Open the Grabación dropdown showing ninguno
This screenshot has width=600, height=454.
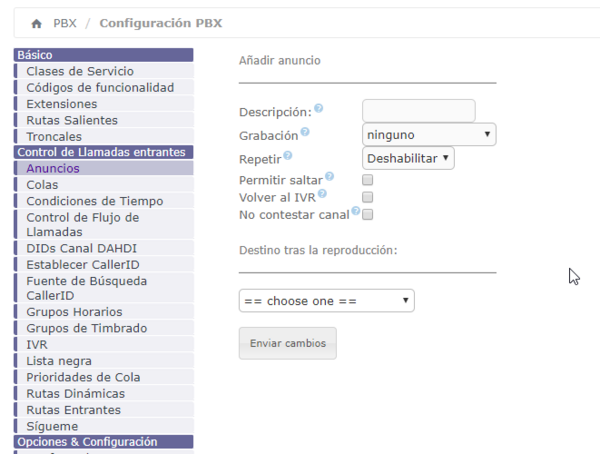point(428,134)
